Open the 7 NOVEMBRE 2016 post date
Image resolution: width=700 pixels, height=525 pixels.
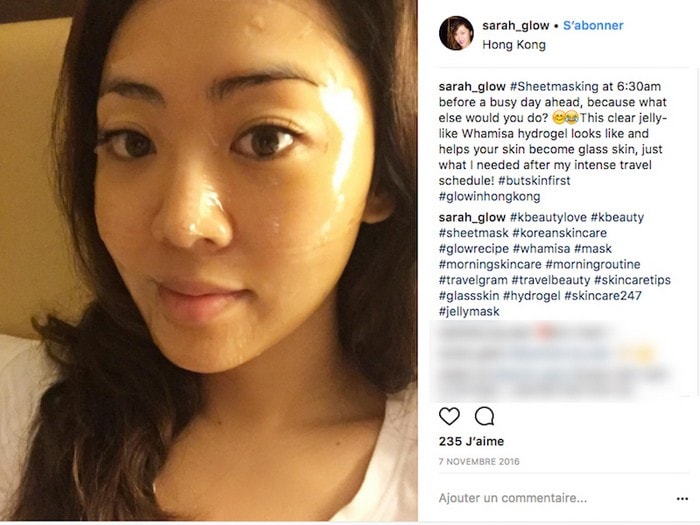479,462
